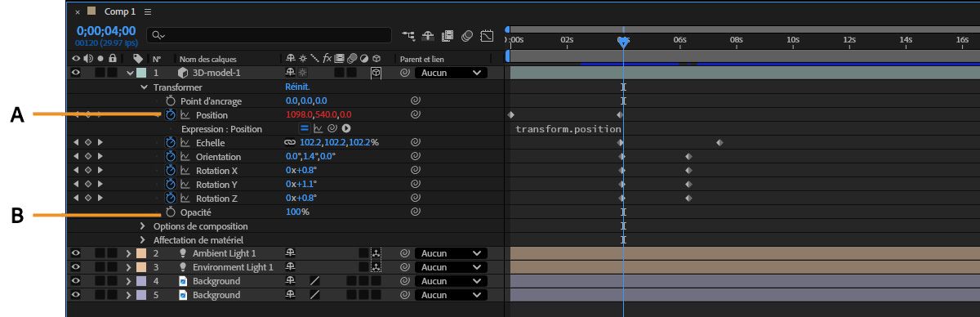Image resolution: width=980 pixels, height=317 pixels.
Task: Click the label color swatch of 3D-model-1
Action: [x=140, y=73]
